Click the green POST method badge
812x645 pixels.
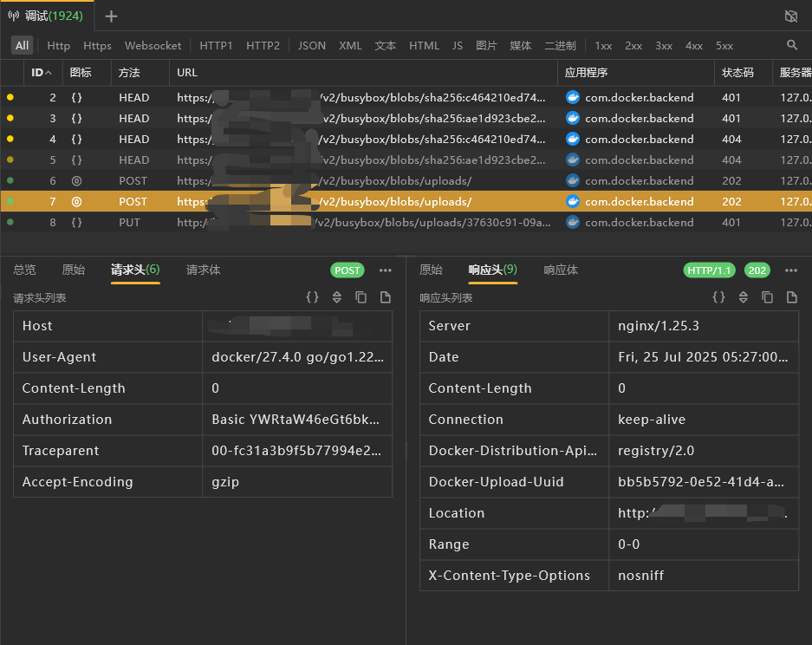tap(348, 270)
